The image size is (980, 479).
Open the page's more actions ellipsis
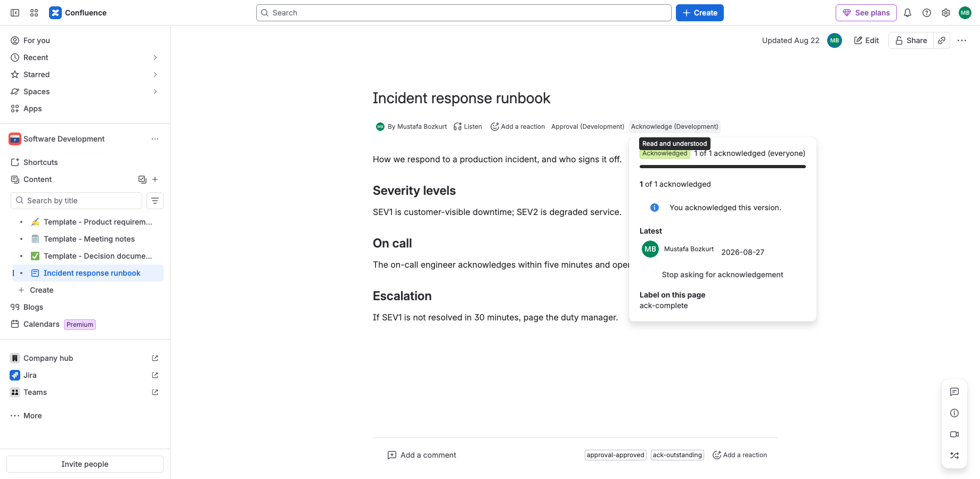coord(962,40)
